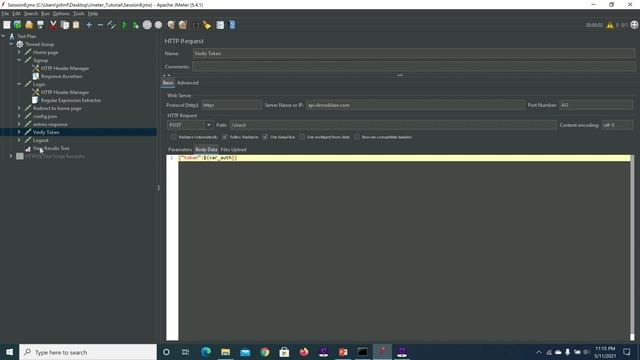Collapse the Test Plan root node
640x360 pixels.
pos(4,36)
